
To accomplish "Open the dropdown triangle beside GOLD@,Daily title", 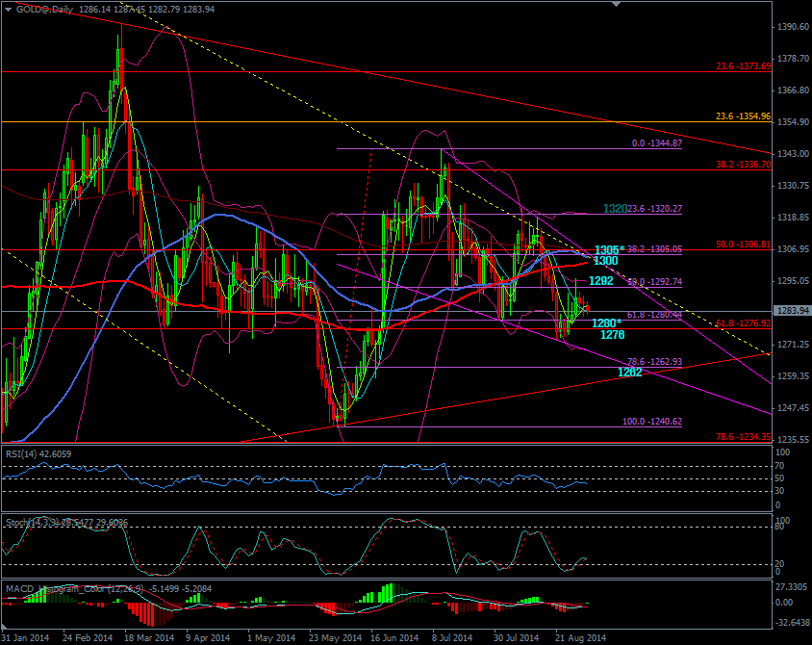I will pyautogui.click(x=8, y=10).
